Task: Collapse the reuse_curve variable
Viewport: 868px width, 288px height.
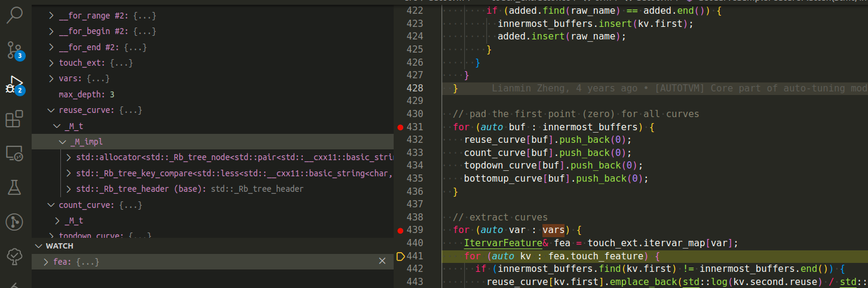Action: [x=51, y=111]
